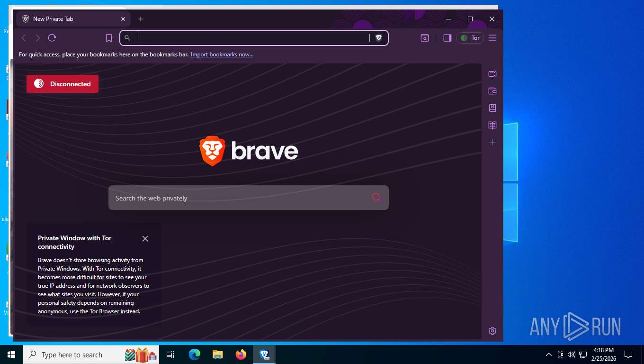Viewport: 644px width, 364px height.
Task: Open Brave Talk video call icon in sidebar
Action: click(x=492, y=74)
